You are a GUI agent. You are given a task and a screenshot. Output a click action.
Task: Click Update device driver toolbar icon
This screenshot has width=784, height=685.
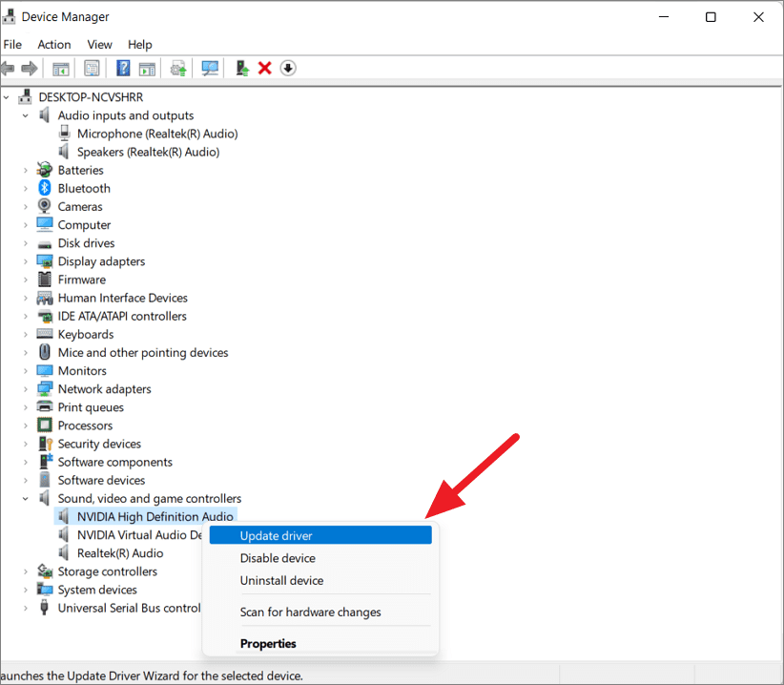(178, 69)
